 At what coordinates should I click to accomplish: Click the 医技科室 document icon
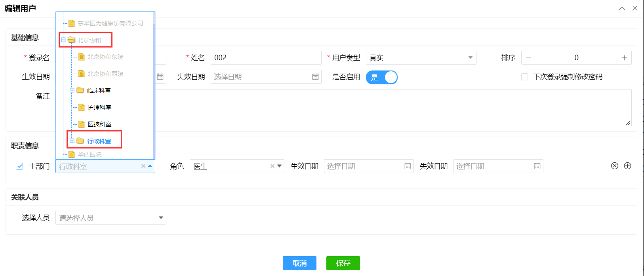[82, 124]
